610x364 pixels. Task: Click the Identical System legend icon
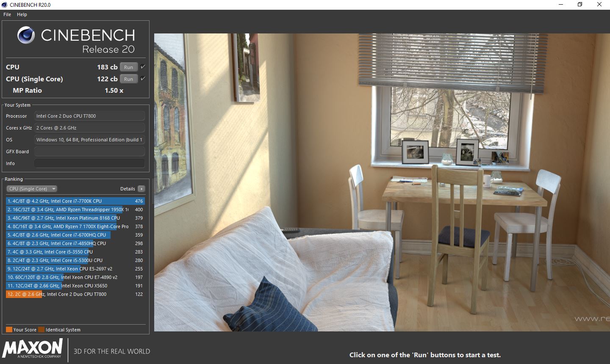coord(41,329)
